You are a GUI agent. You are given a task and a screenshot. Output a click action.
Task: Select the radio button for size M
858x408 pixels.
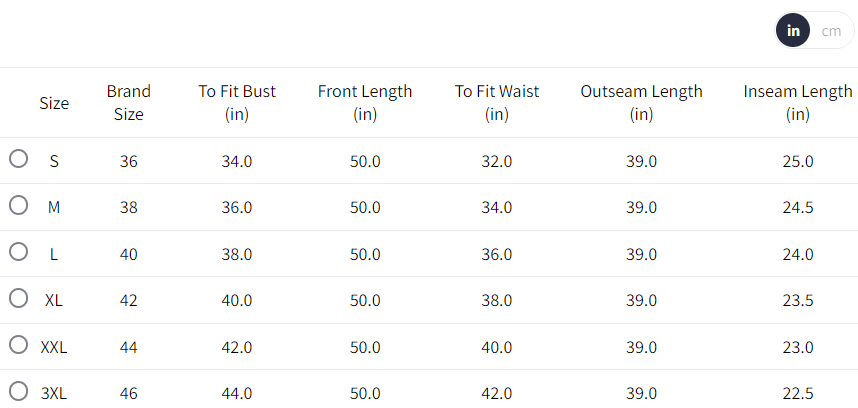tap(18, 205)
